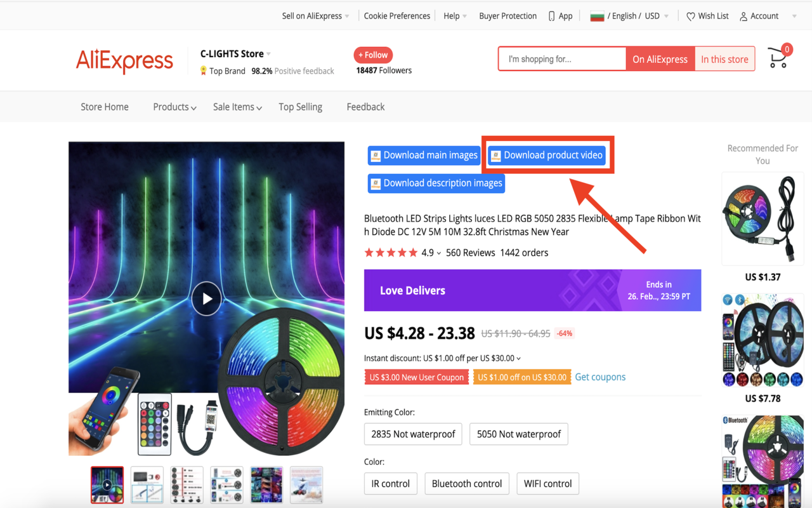The image size is (812, 508).
Task: Go to Store Home tab
Action: coord(105,107)
